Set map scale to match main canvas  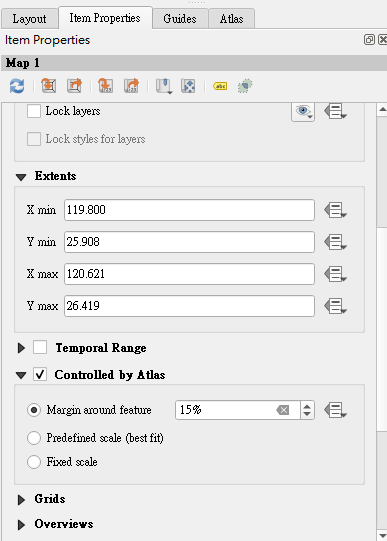pyautogui.click(x=105, y=85)
